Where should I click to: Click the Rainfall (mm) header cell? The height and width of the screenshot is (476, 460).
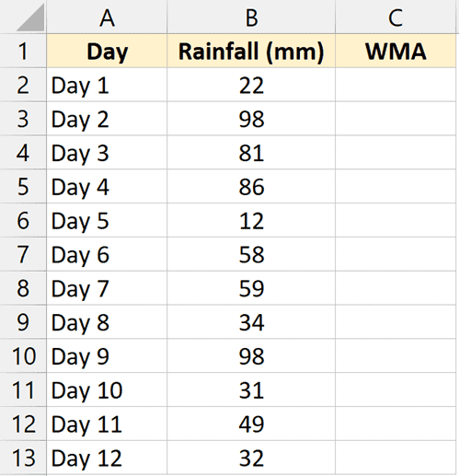coord(251,51)
